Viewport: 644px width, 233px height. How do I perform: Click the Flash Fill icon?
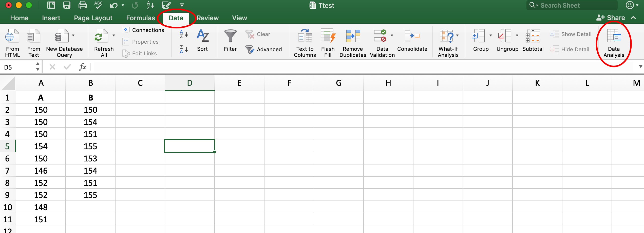coord(328,36)
